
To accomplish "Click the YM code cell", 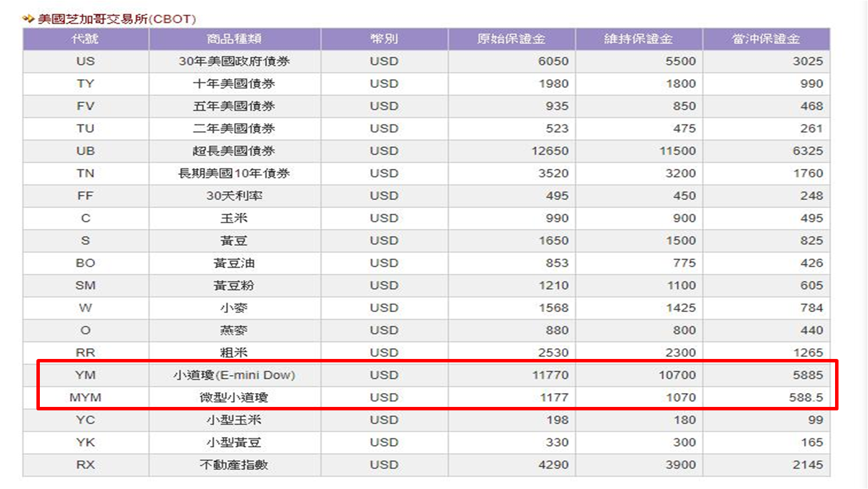I will [86, 375].
